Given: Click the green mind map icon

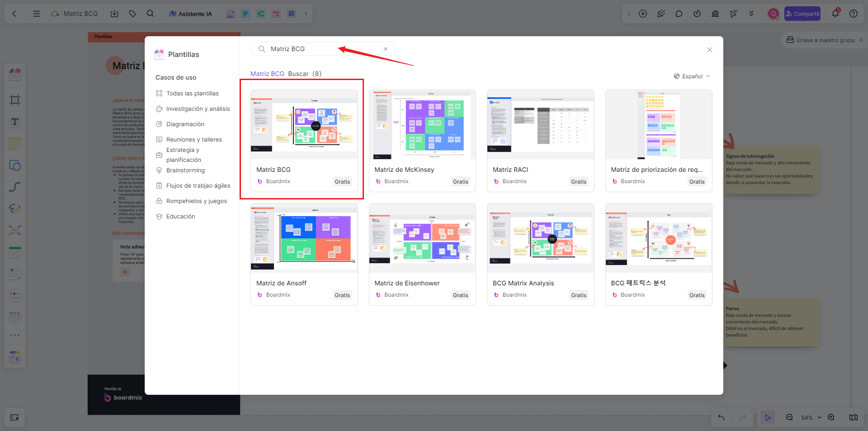Looking at the screenshot, I should point(261,14).
